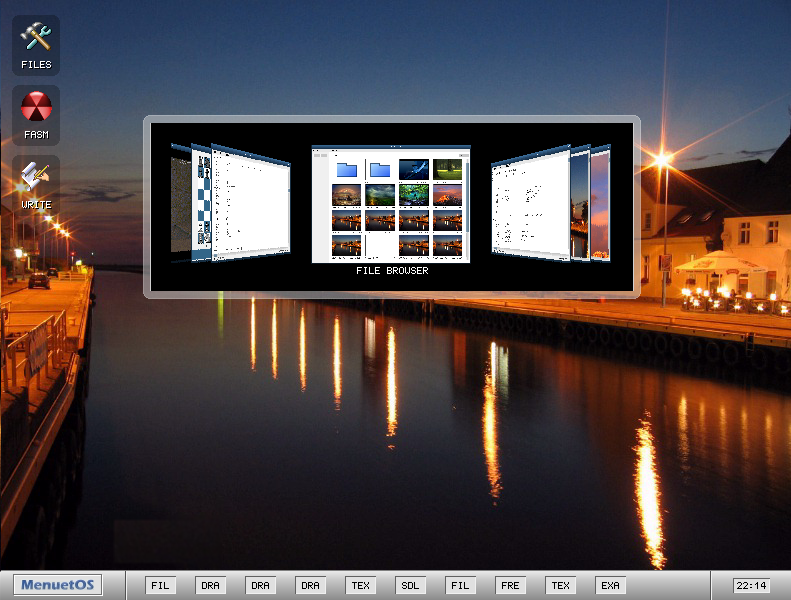Select the first DRA taskbar button

pyautogui.click(x=211, y=586)
